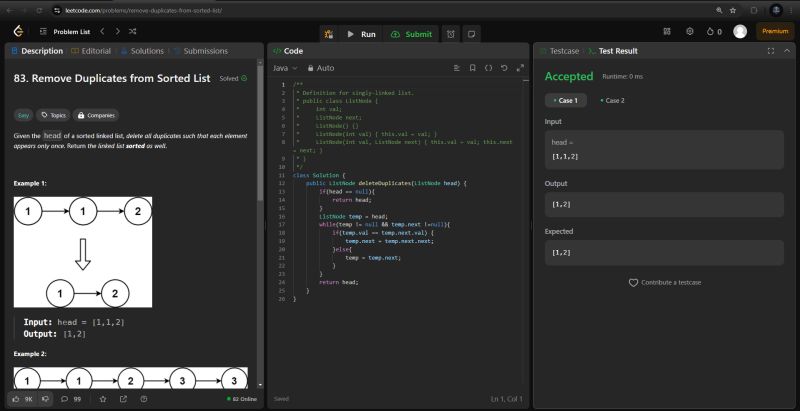800x411 pixels.
Task: Click the Solved status indicator
Action: point(233,79)
